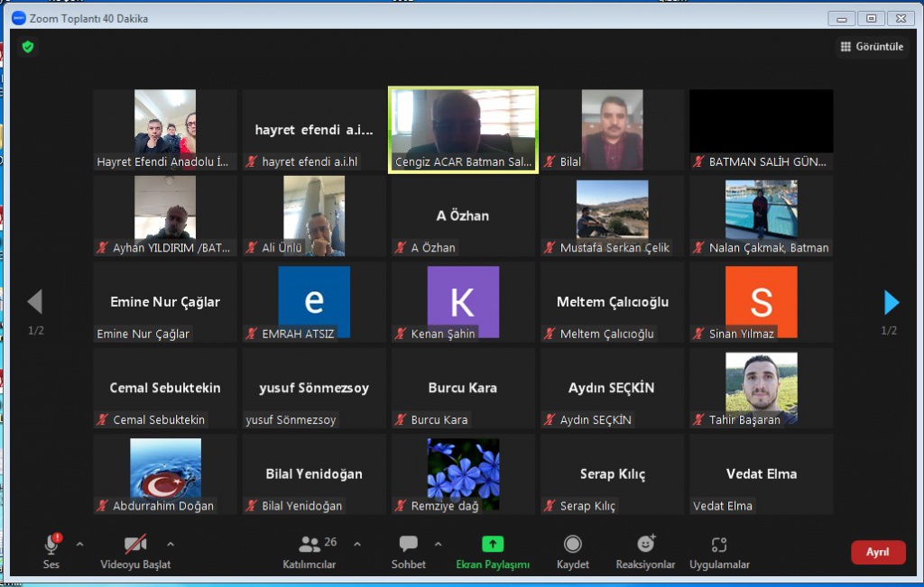Expand video options arrow beside Videoyu Başlat
The width and height of the screenshot is (924, 587).
click(171, 544)
